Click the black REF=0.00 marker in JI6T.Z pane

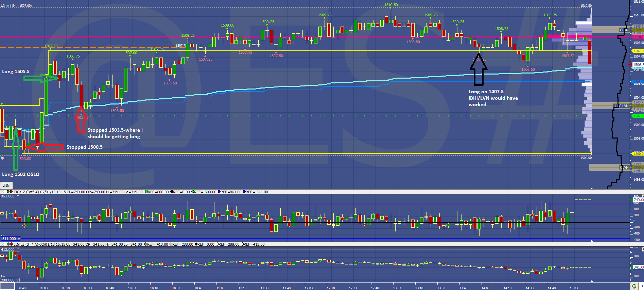tap(196, 244)
